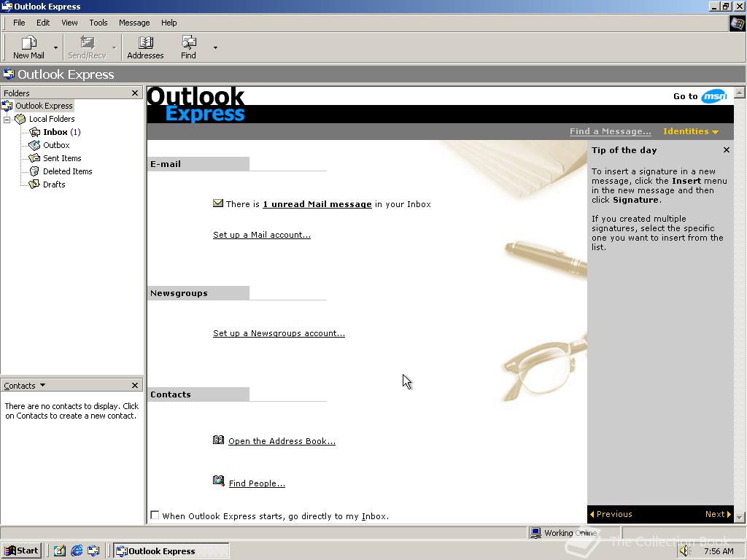Open the Identities dropdown menu

(x=689, y=131)
